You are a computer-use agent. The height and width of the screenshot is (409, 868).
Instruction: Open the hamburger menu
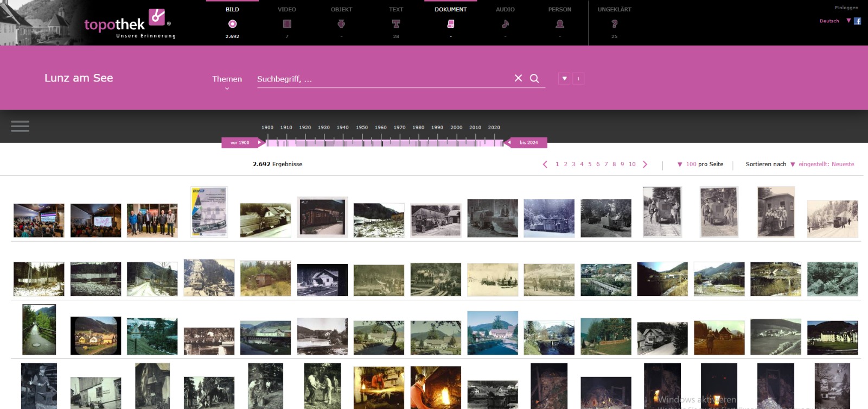20,126
